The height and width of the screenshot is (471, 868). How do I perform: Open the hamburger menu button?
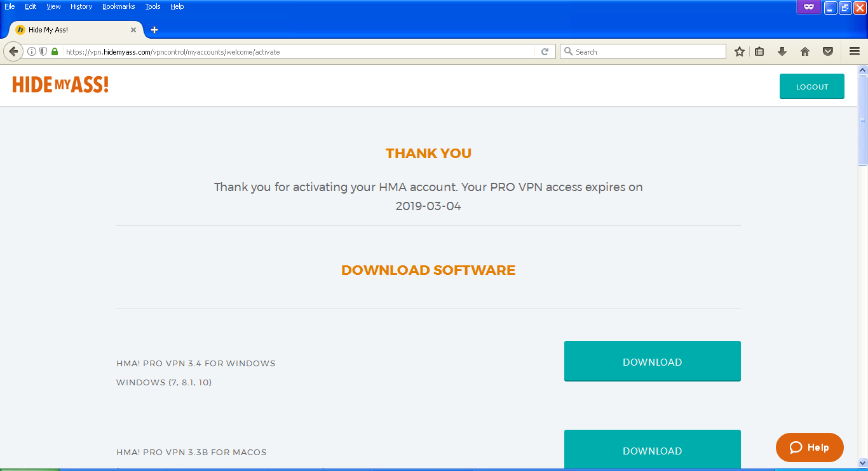(x=855, y=52)
